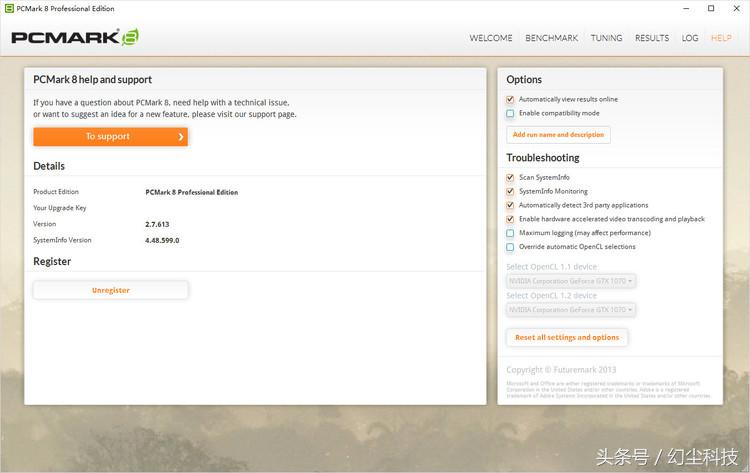Expand the OpenCL 1.2 device dropdown
750x473 pixels.
point(571,310)
